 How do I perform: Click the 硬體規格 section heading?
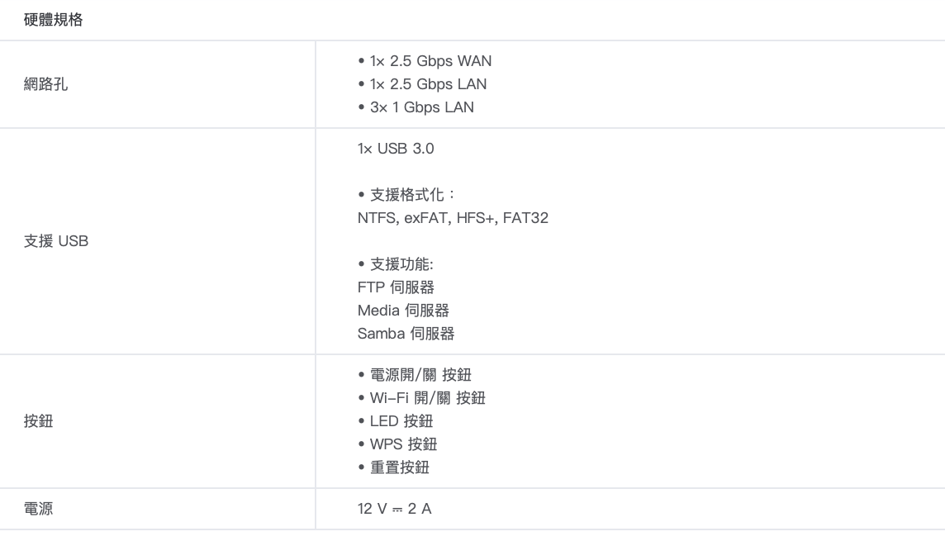pos(54,20)
